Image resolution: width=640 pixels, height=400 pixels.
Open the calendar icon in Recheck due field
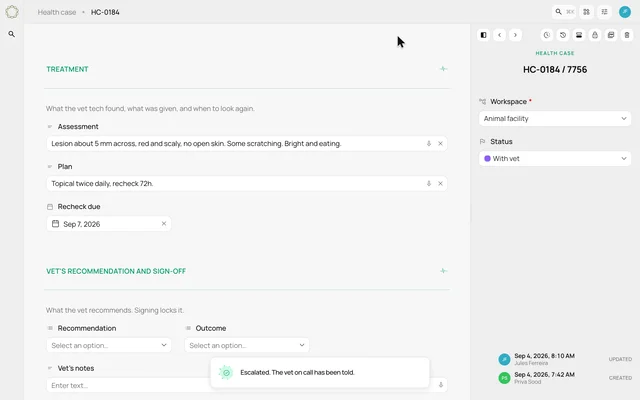(x=56, y=224)
